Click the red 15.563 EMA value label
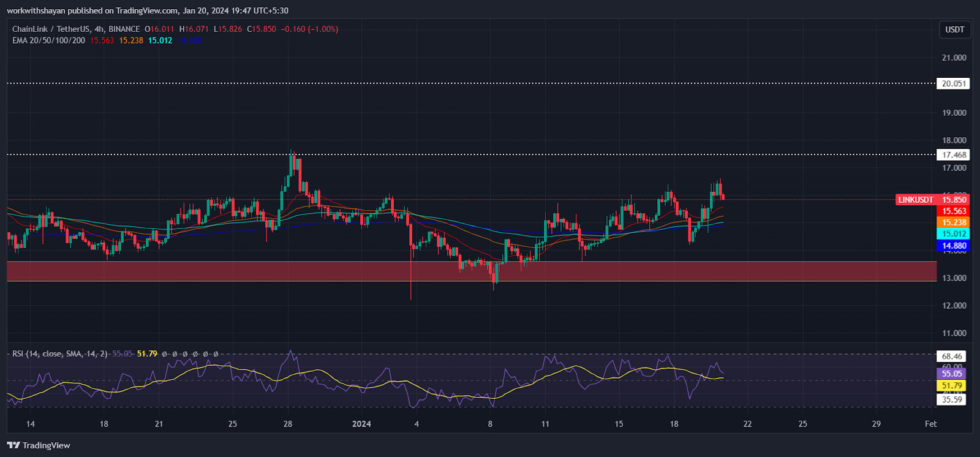Image resolution: width=980 pixels, height=457 pixels. tap(954, 211)
